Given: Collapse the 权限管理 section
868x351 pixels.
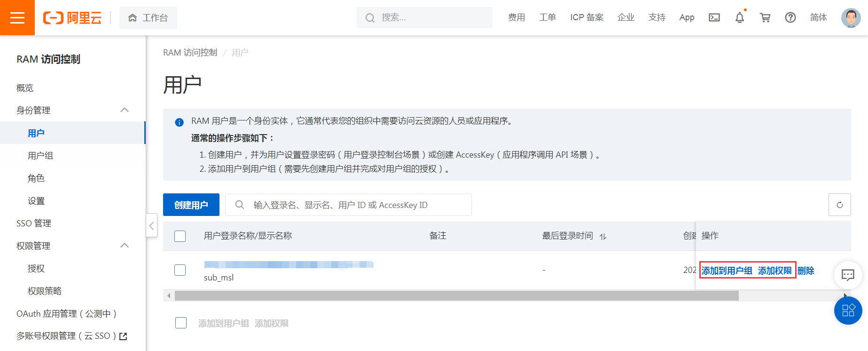Looking at the screenshot, I should pos(125,246).
